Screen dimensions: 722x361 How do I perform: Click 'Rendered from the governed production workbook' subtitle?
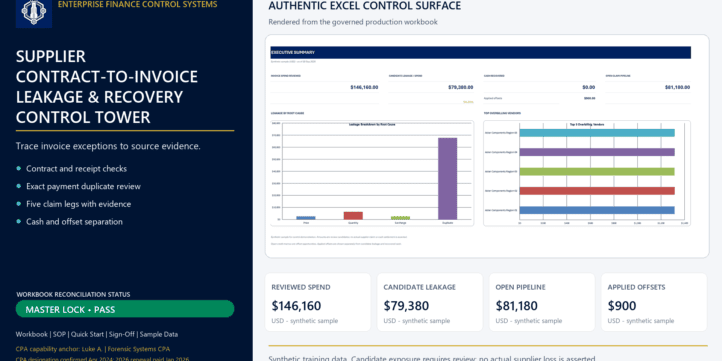(x=353, y=22)
